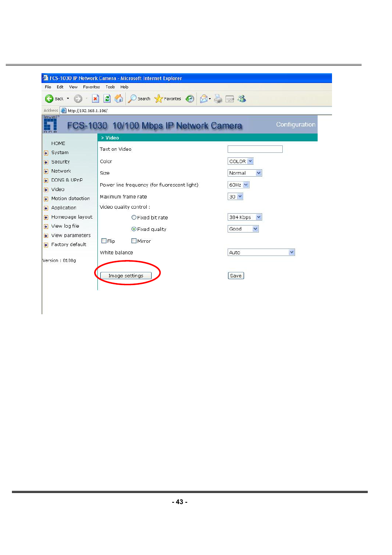The image size is (392, 555).
Task: Select Fixed bit rate radio button
Action: [x=134, y=217]
